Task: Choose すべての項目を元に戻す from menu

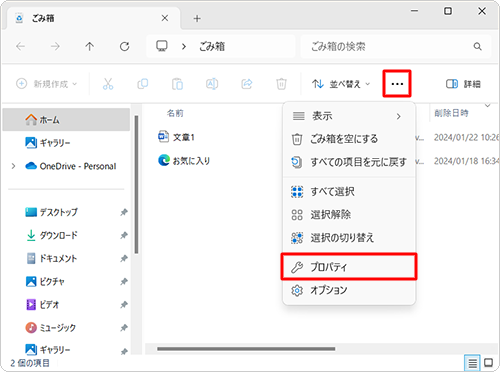Action: click(349, 162)
